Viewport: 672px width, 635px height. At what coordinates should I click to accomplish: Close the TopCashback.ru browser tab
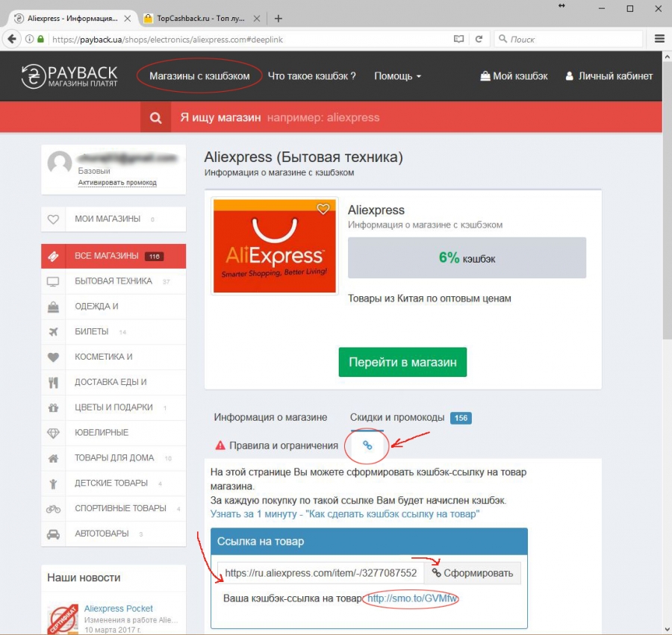(x=257, y=19)
